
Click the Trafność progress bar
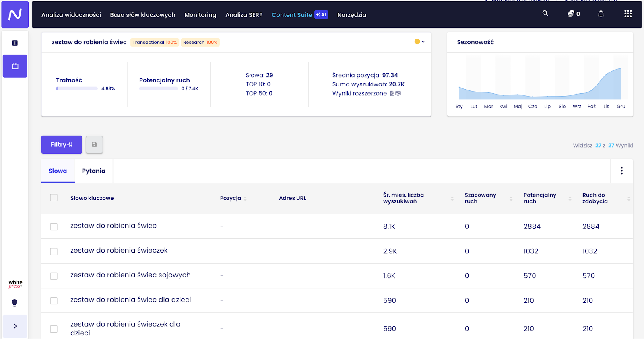coord(77,88)
